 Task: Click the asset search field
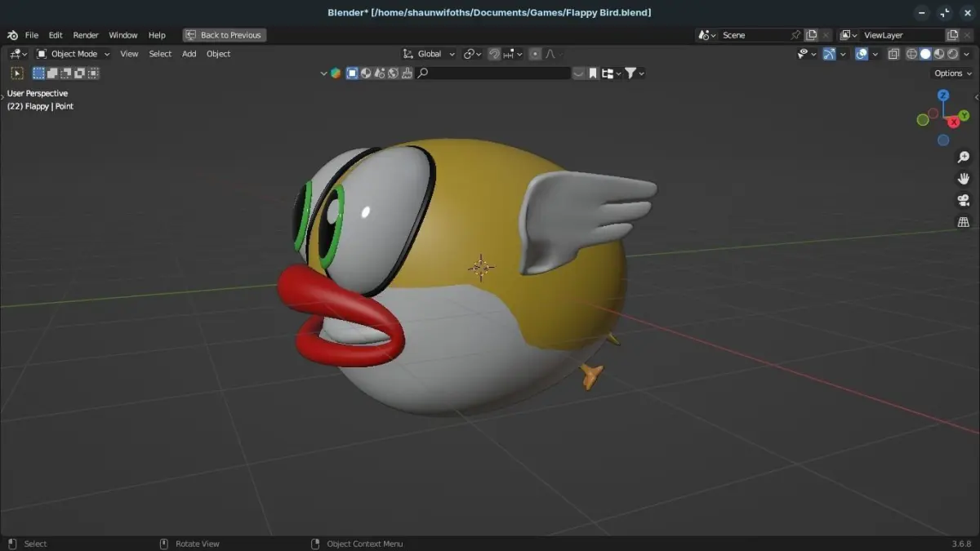click(493, 73)
